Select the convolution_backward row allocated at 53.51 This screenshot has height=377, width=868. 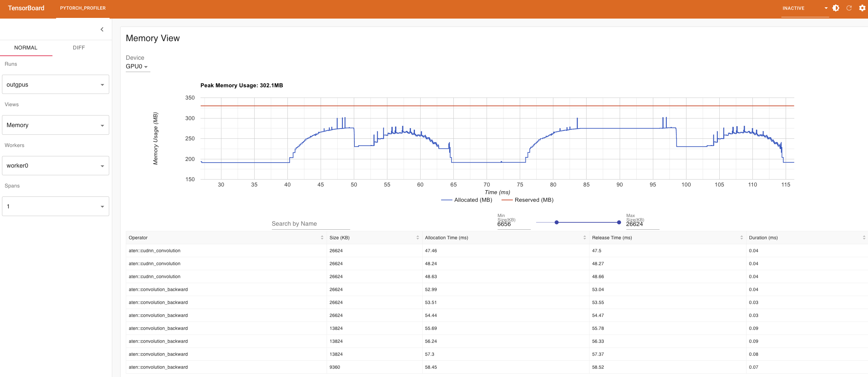497,302
